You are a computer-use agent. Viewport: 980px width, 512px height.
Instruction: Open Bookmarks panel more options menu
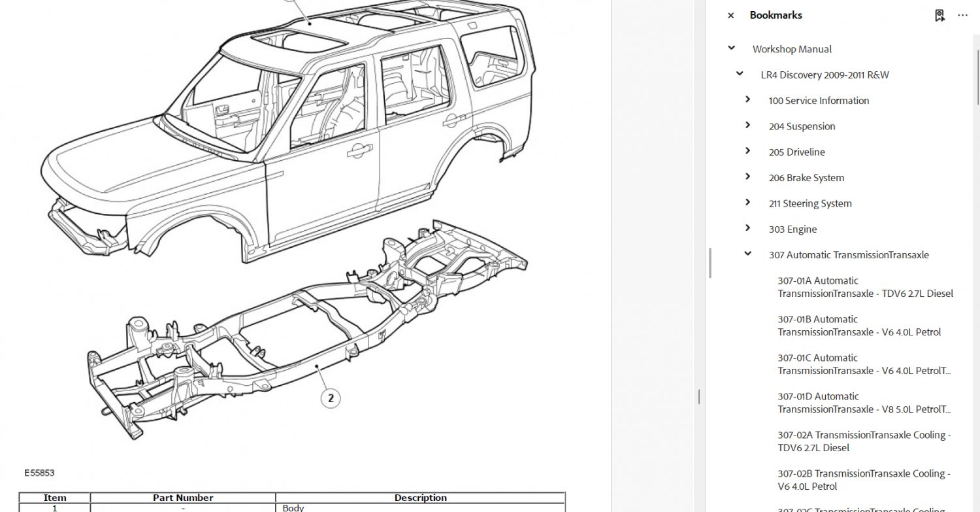coord(962,15)
